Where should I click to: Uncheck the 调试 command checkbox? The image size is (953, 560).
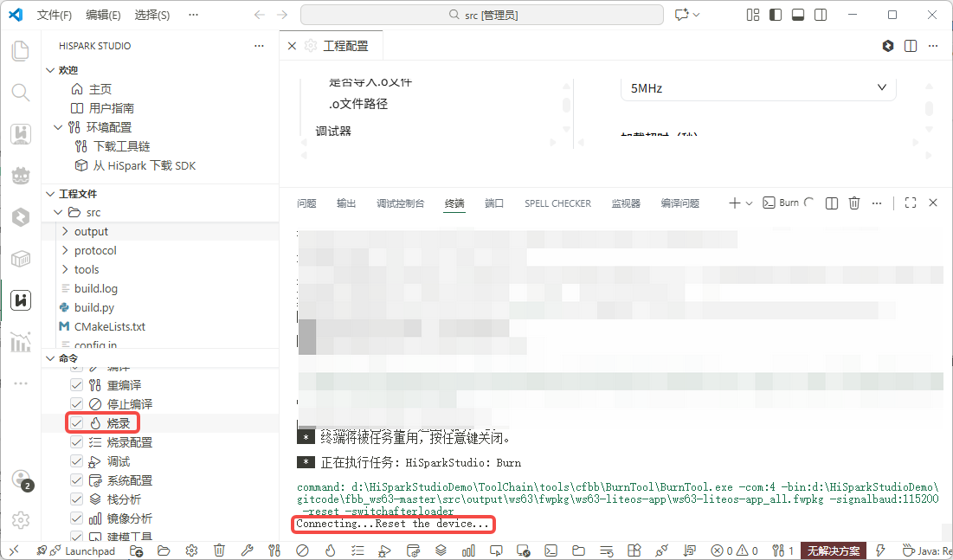click(76, 461)
